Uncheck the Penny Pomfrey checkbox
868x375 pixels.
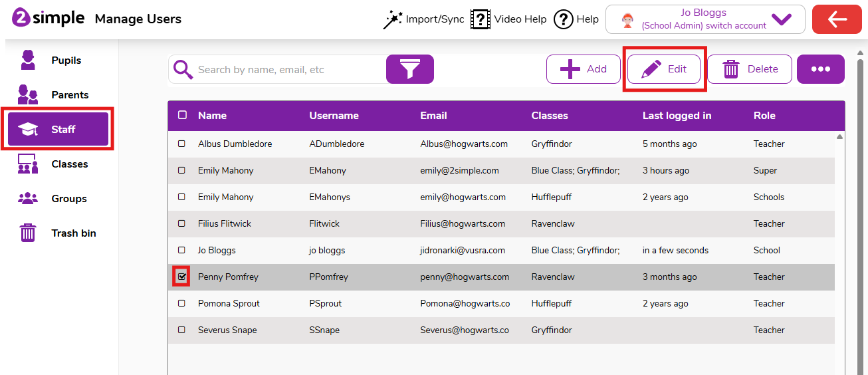click(x=181, y=277)
